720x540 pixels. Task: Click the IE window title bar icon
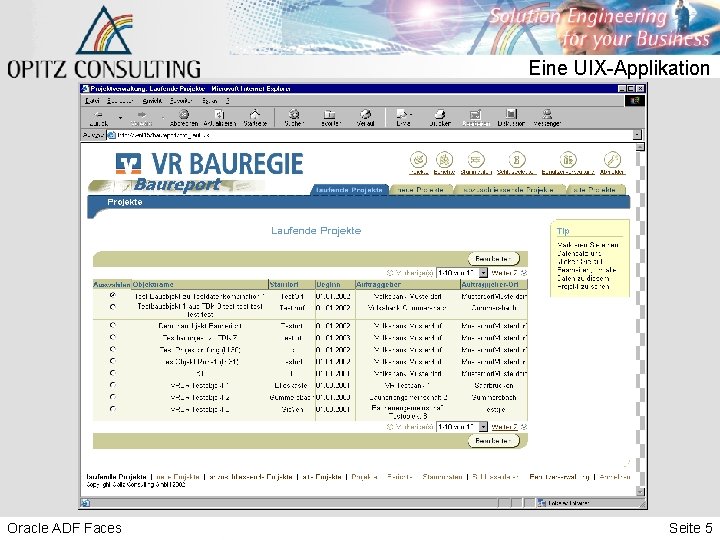pos(85,89)
